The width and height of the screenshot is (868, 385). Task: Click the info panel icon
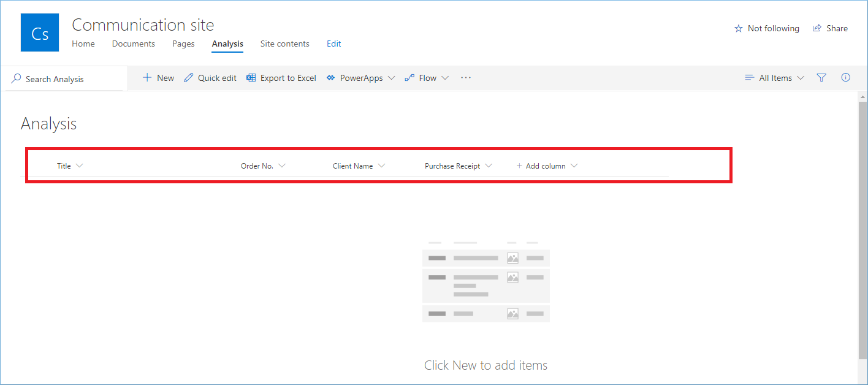846,78
